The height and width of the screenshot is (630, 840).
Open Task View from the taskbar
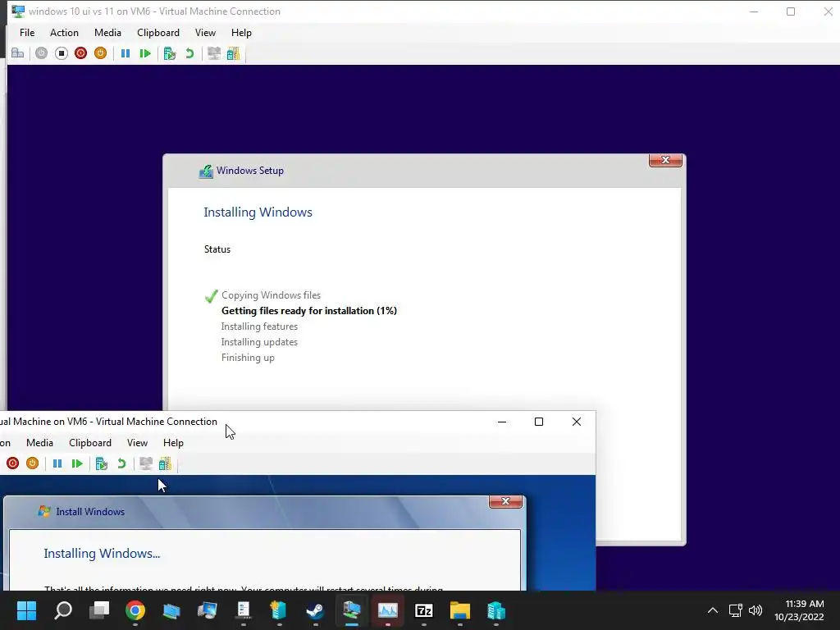[x=99, y=610]
